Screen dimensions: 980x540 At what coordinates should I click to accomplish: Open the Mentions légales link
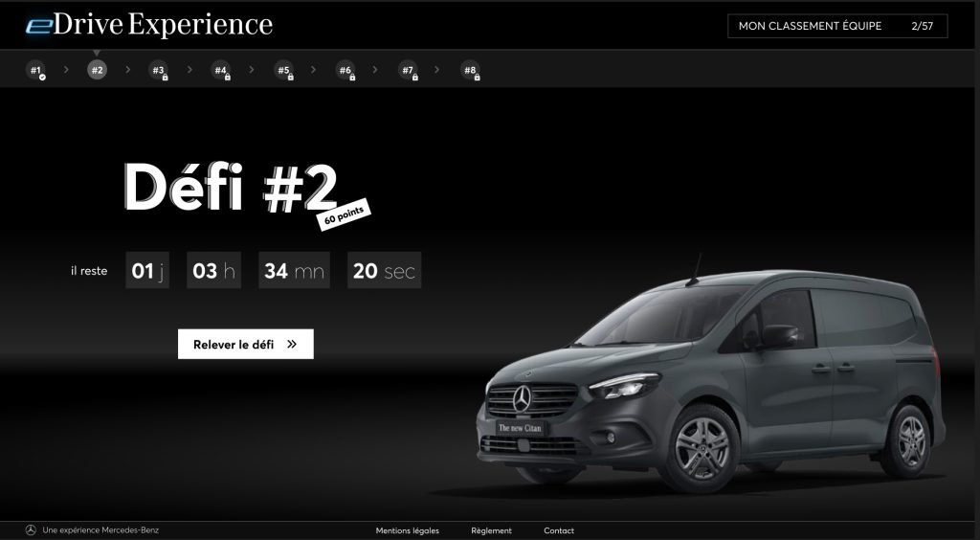[x=408, y=530]
